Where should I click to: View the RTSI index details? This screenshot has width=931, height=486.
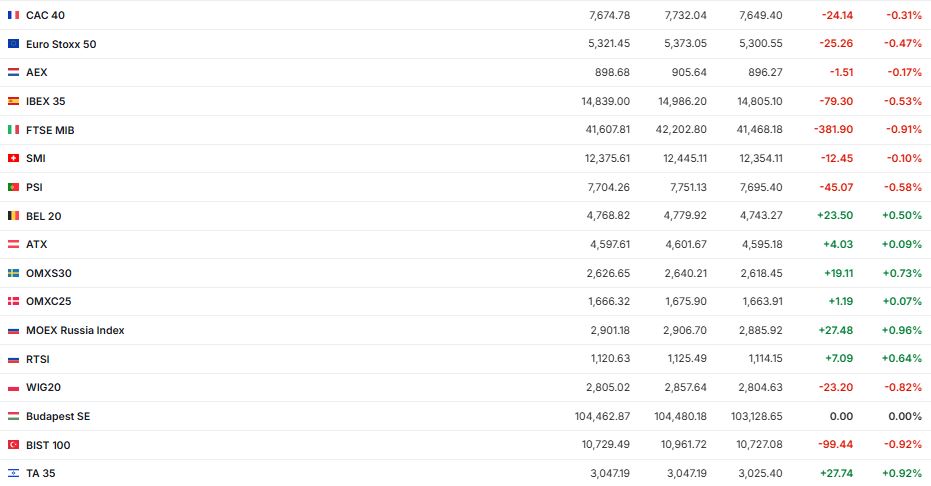38,359
